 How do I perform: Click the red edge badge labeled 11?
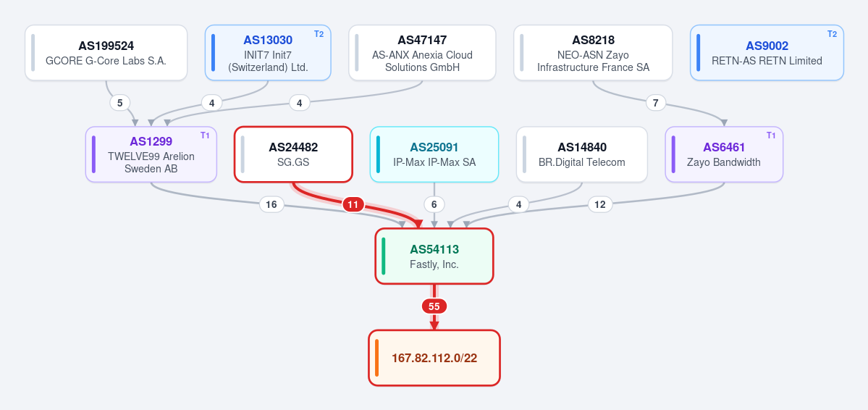[x=353, y=204]
